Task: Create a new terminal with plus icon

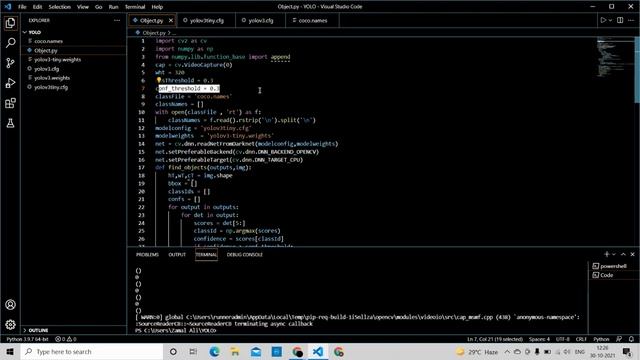Action: 607,254
